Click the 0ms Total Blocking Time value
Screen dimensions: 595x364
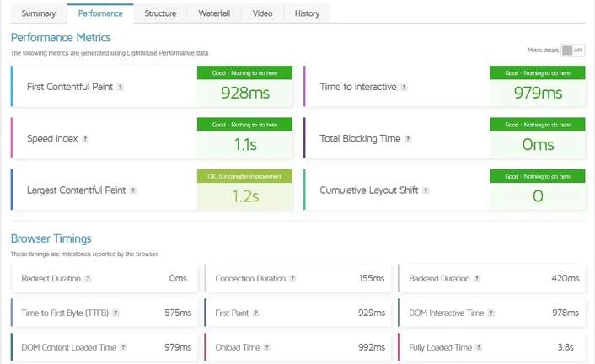coord(538,145)
